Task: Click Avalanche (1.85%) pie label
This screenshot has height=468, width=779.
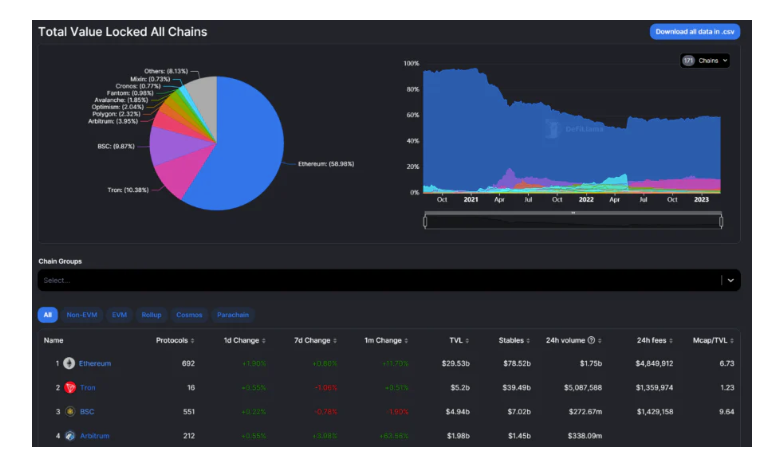Action: pyautogui.click(x=121, y=100)
